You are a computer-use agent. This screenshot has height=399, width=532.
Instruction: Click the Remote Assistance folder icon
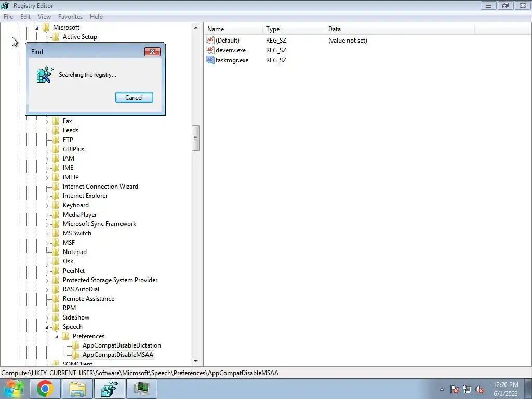point(56,299)
